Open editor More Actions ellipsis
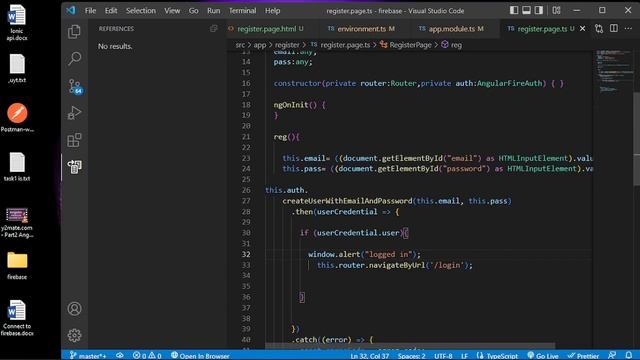The height and width of the screenshot is (360, 640). point(629,28)
